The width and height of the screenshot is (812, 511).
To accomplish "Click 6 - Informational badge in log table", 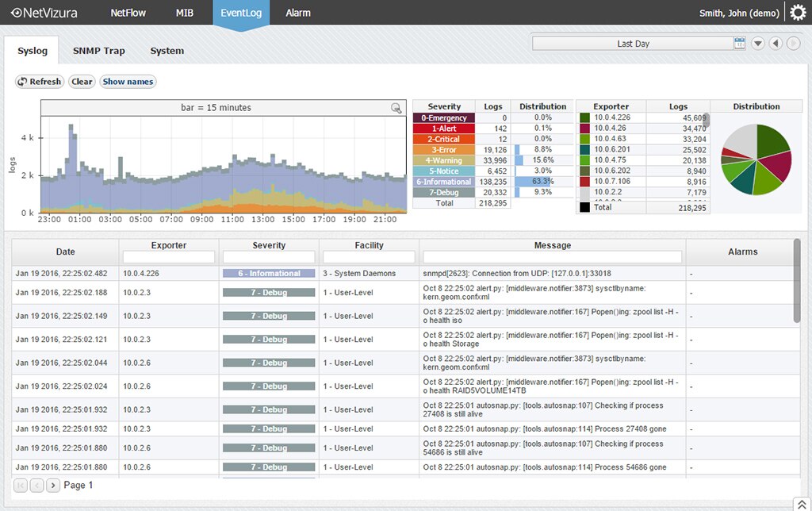I will coord(269,274).
